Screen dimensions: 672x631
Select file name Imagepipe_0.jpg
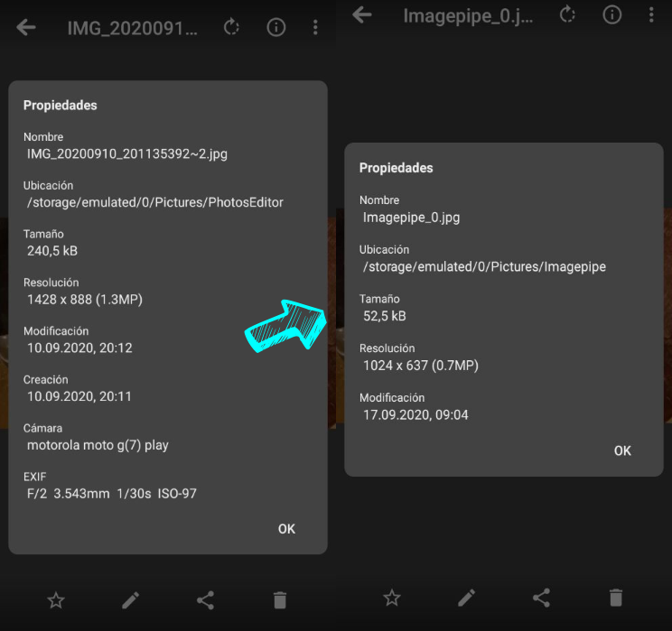(x=412, y=218)
